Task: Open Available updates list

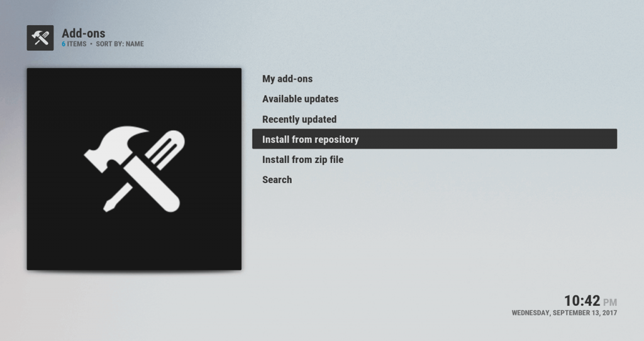Action: 300,99
